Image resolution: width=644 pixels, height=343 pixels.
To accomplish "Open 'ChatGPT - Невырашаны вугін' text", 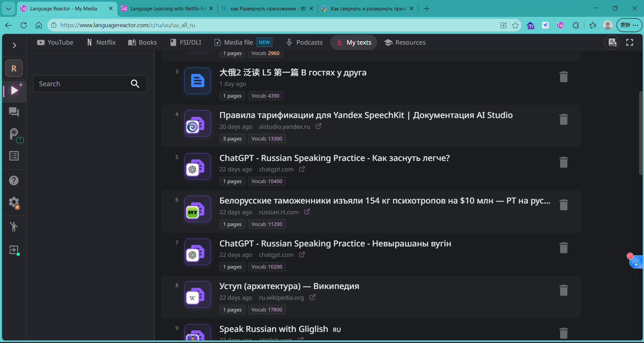I will coord(335,243).
